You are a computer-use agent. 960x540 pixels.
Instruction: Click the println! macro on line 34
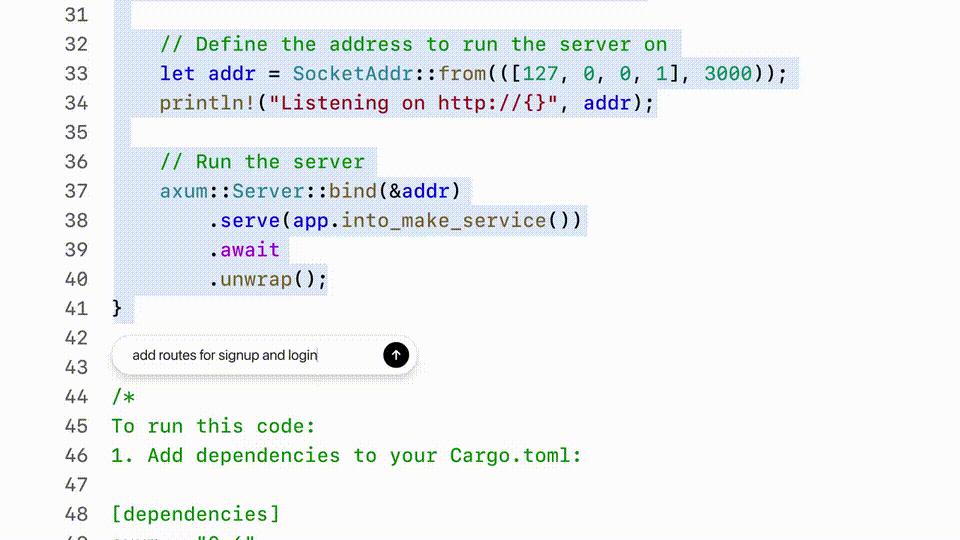click(x=207, y=103)
